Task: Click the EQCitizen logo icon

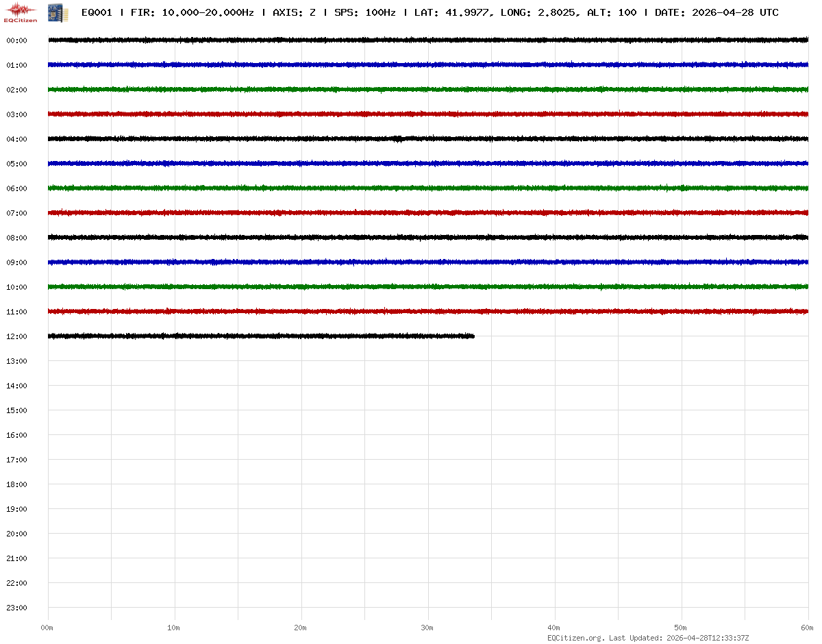Action: click(x=21, y=12)
